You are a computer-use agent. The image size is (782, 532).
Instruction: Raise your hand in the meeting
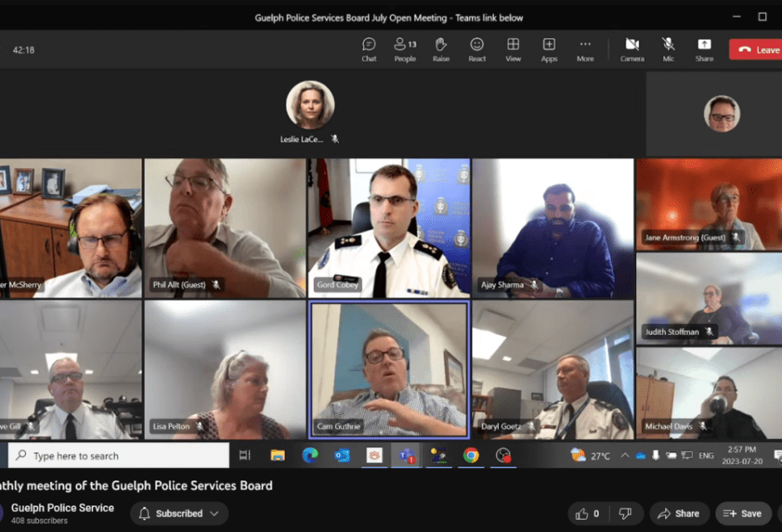tap(441, 49)
